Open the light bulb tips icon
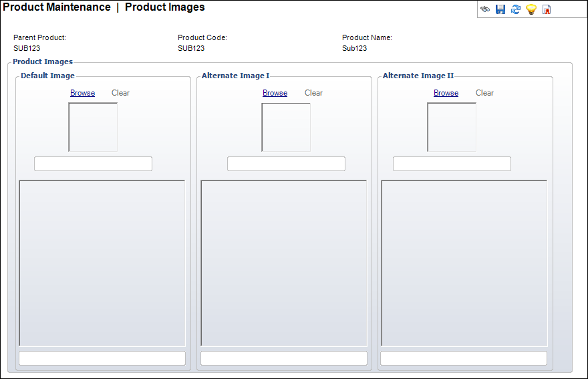 click(531, 9)
